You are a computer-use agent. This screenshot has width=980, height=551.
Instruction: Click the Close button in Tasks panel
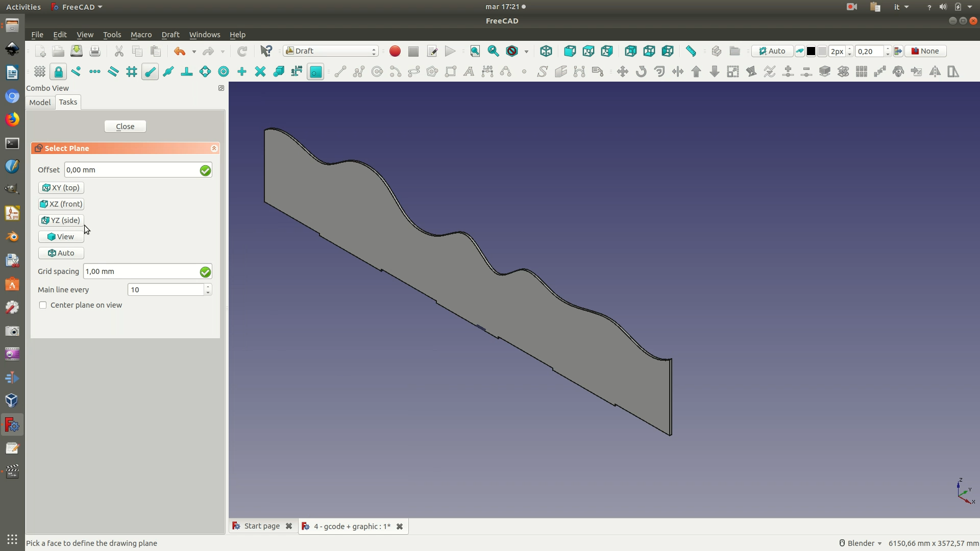[x=125, y=127]
